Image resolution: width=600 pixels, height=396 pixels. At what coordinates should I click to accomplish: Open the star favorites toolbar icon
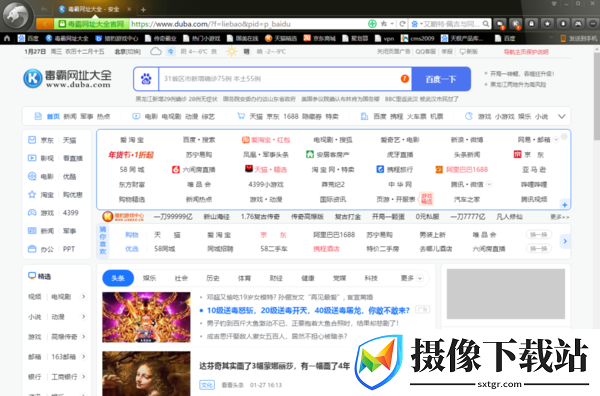tap(548, 24)
